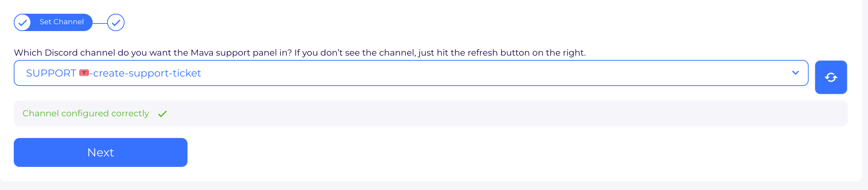Image resolution: width=868 pixels, height=190 pixels.
Task: Click the green checkmark beside configured message
Action: pos(163,114)
